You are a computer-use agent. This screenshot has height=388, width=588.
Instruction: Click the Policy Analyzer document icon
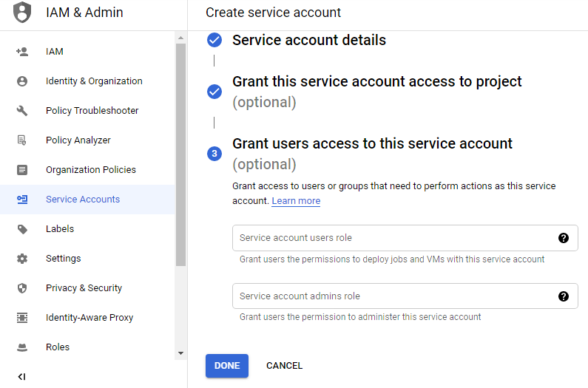point(22,140)
